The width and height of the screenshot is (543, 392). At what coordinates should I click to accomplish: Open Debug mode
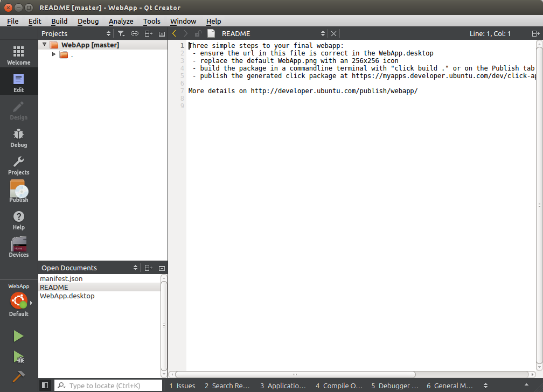tap(19, 137)
